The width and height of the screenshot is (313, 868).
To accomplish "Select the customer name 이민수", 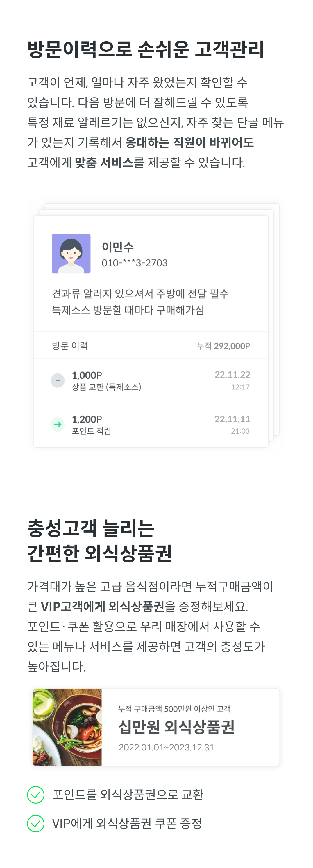I will click(x=118, y=247).
